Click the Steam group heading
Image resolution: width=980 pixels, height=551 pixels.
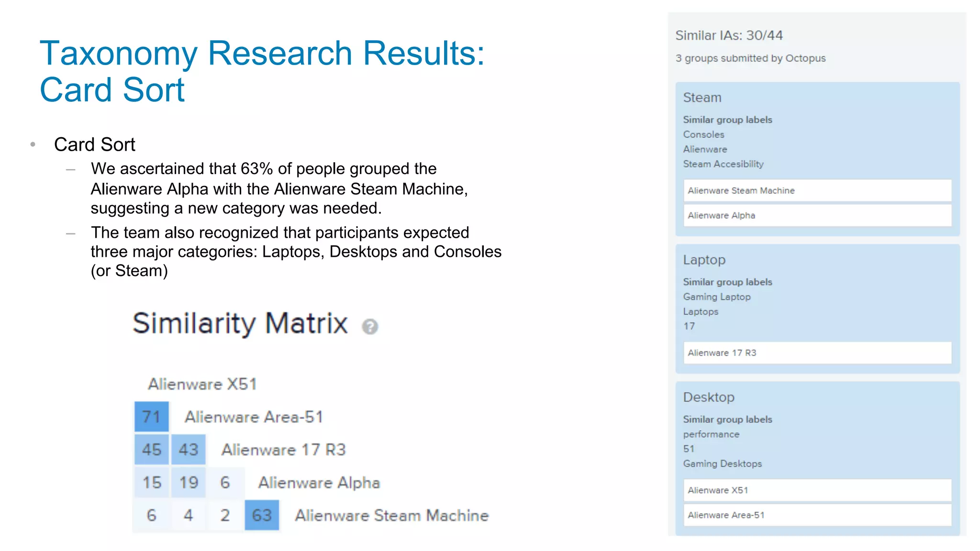702,98
